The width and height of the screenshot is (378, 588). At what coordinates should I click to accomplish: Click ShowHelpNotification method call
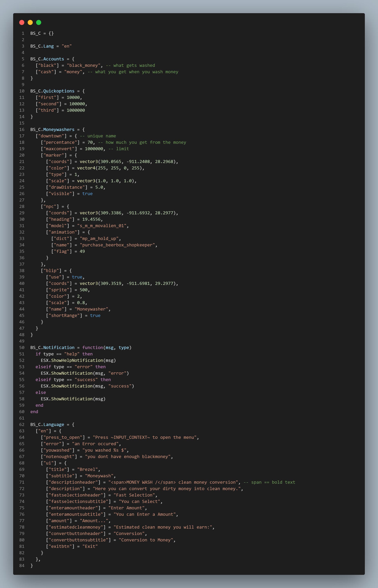pos(77,360)
